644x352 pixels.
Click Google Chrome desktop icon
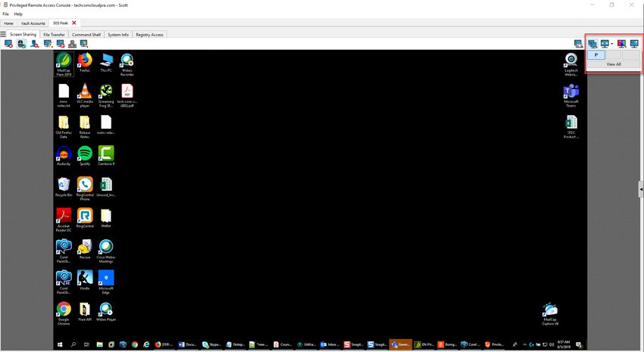tap(64, 313)
